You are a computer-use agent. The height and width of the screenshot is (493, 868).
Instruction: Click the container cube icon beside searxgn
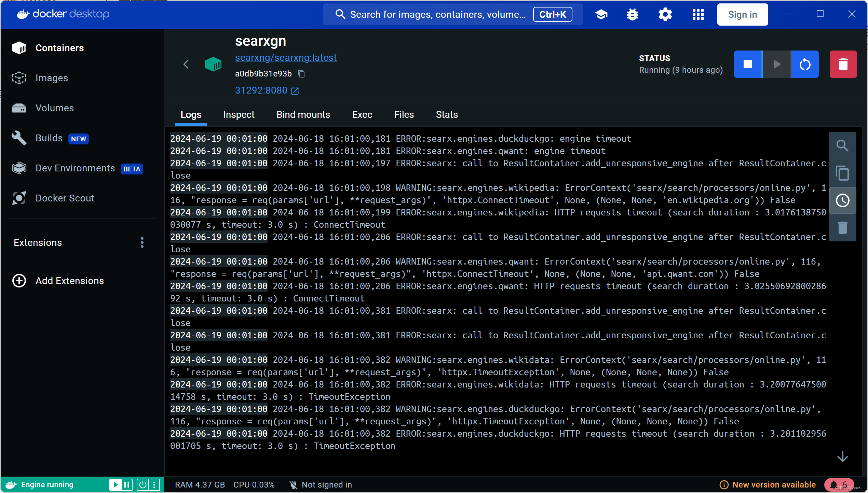213,64
